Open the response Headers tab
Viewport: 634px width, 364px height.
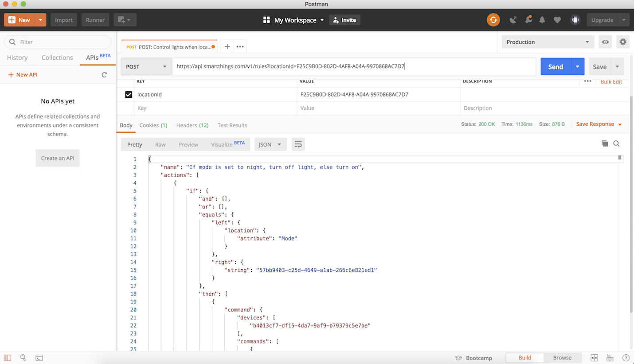[192, 125]
